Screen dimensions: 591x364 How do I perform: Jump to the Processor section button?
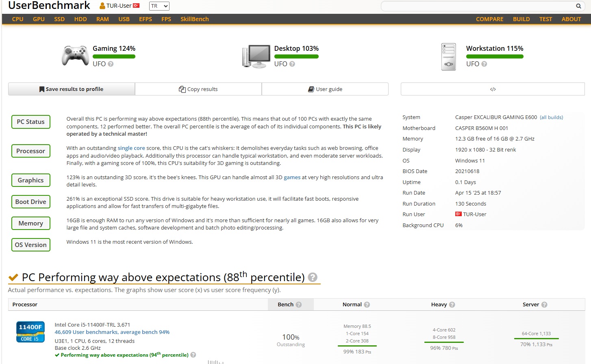click(x=31, y=151)
